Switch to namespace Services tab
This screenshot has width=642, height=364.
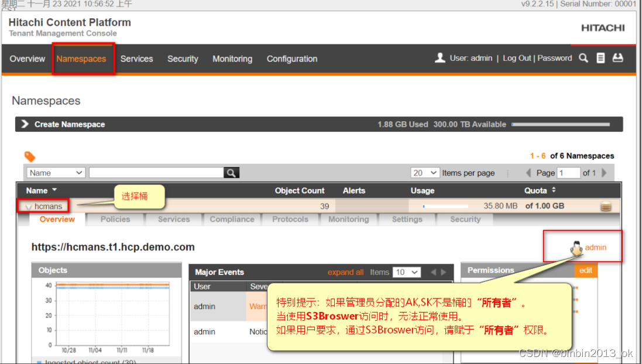pos(174,219)
